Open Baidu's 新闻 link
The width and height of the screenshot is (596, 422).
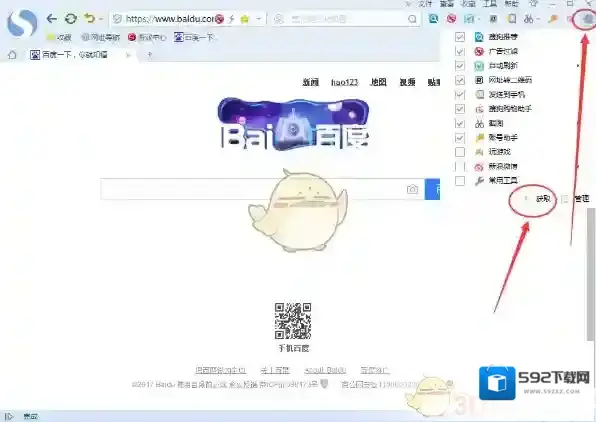311,82
